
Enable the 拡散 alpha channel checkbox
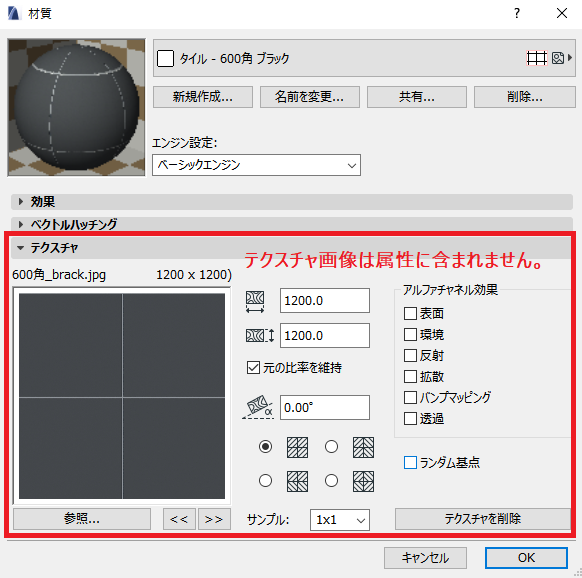pos(410,376)
